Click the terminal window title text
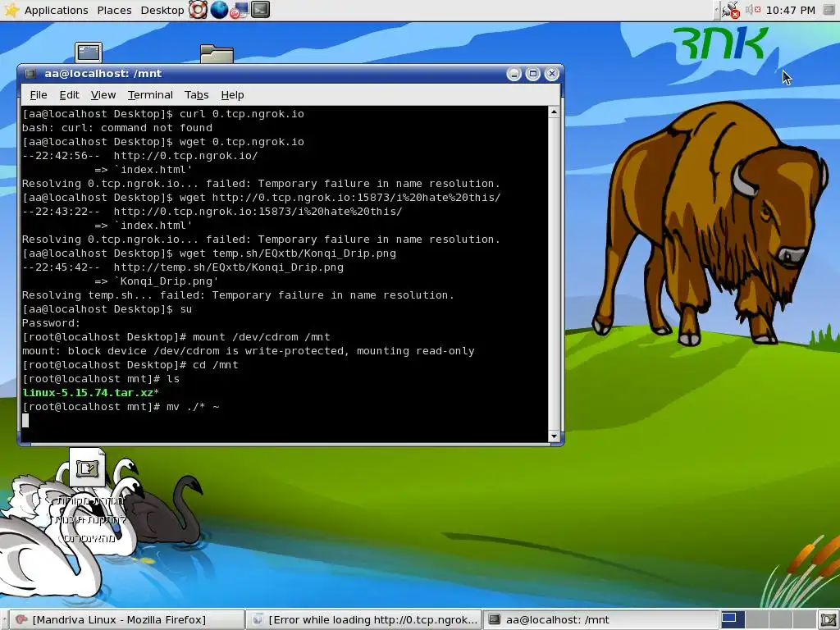The image size is (840, 630). tap(103, 74)
